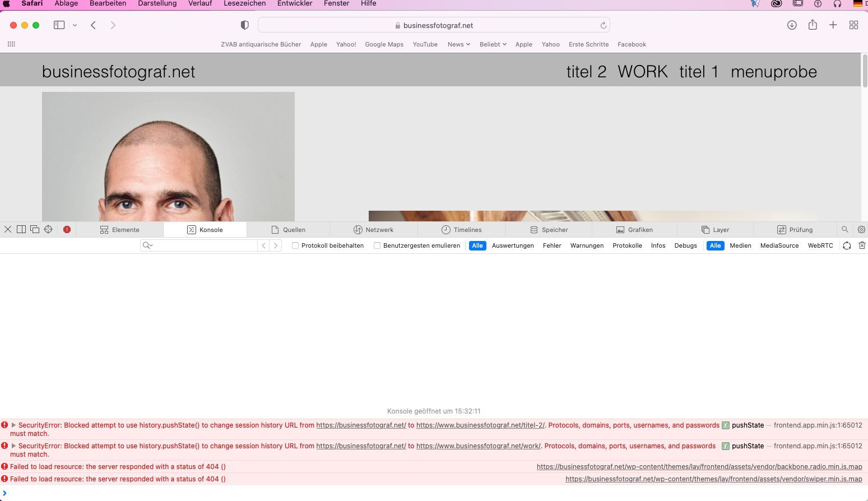
Task: Expand the Beliebt favorites menu
Action: (493, 44)
